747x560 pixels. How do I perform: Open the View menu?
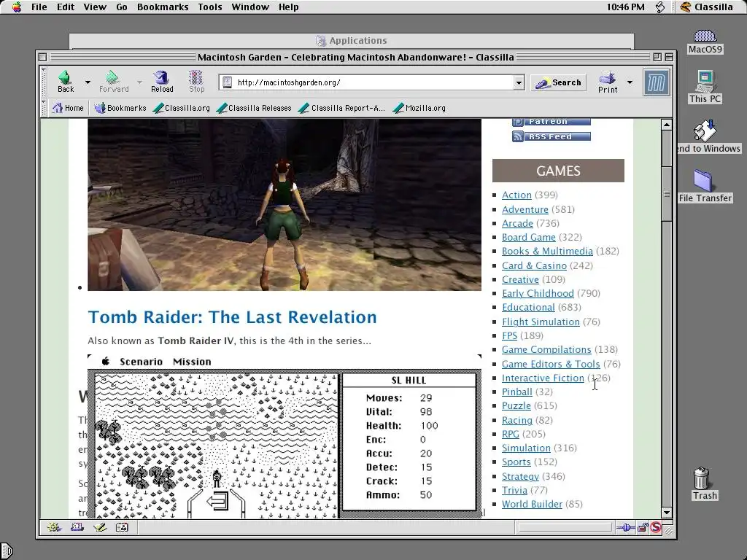click(95, 7)
